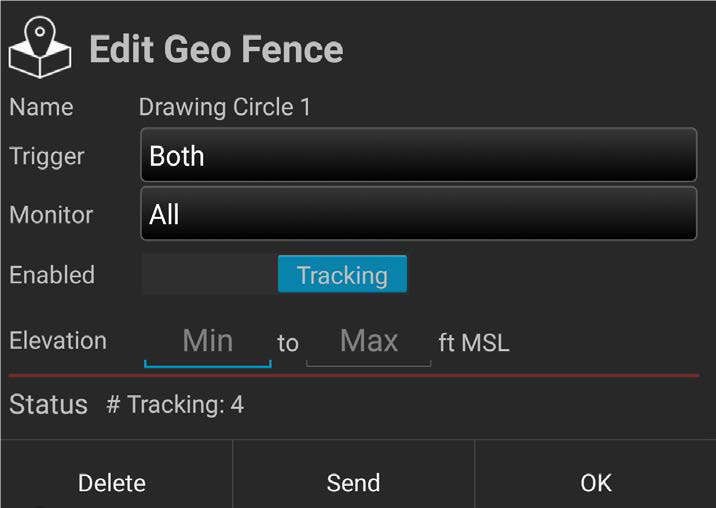Click the Drawing Circle 1 name text
The width and height of the screenshot is (716, 508).
coord(224,107)
